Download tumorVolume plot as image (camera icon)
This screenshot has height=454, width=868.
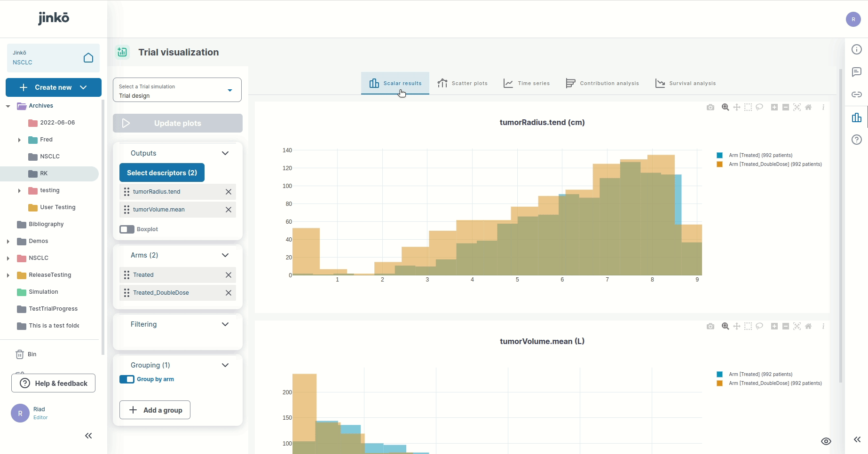(710, 326)
